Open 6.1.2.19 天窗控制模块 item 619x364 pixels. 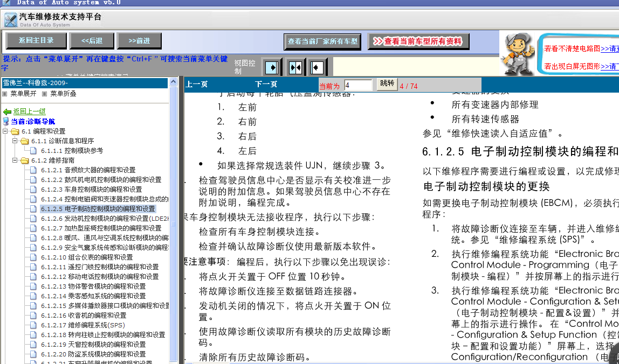coord(93,344)
